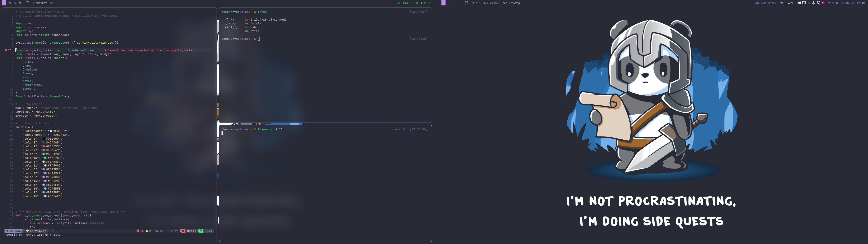Click the EN input language indicator
The width and height of the screenshot is (868, 244).
tap(809, 3)
